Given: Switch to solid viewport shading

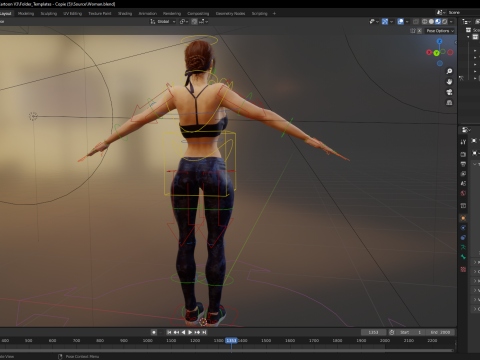Looking at the screenshot, I should click(431, 21).
